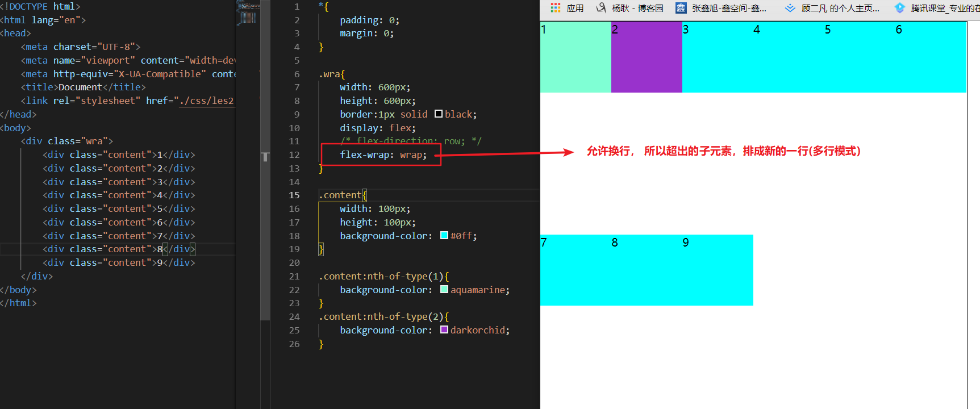Click the title "Document" line
The height and width of the screenshot is (409, 980).
pos(84,87)
